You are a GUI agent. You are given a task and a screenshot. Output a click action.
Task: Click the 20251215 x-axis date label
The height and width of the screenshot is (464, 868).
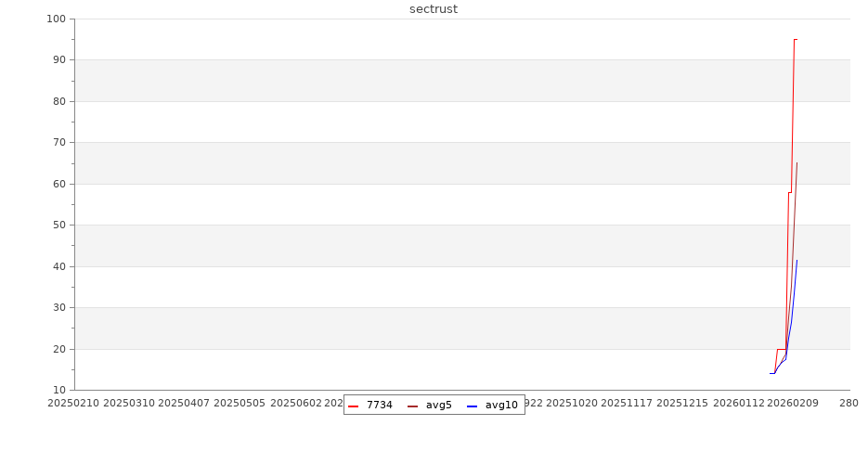coord(682,404)
